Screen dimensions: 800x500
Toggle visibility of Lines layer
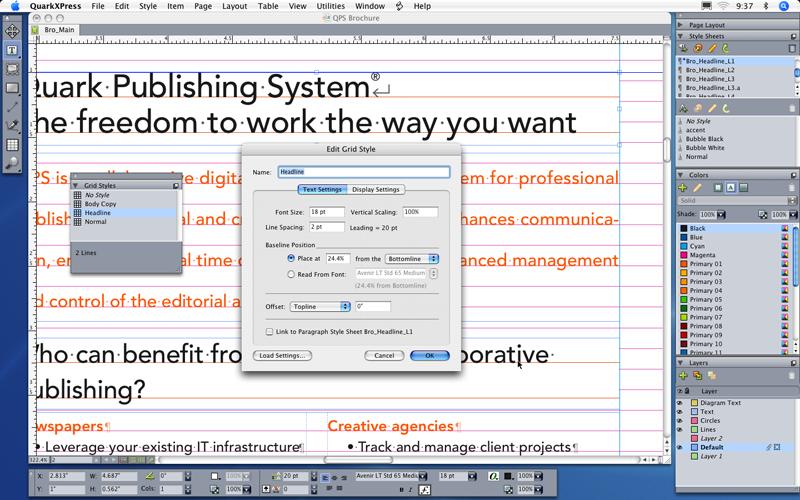click(680, 430)
